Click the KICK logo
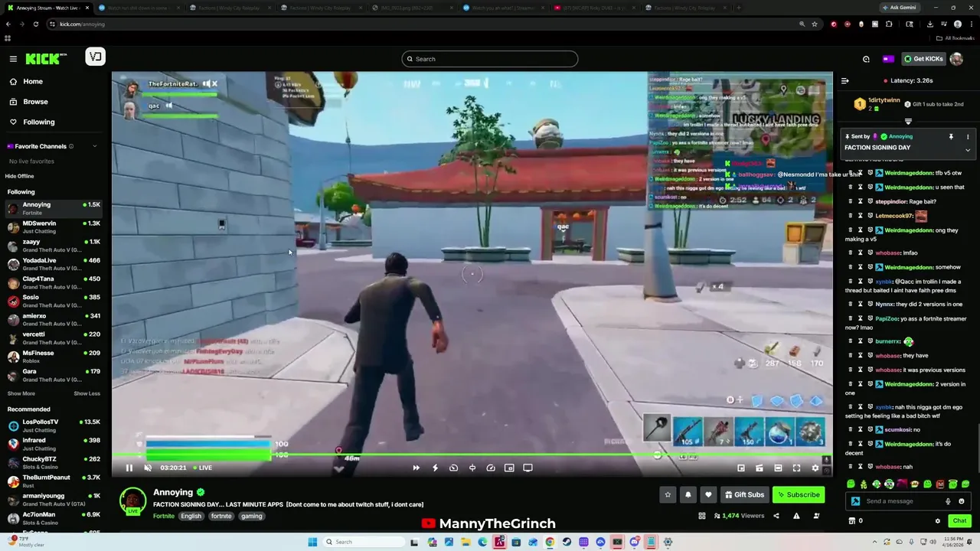This screenshot has width=980, height=551. coord(46,59)
